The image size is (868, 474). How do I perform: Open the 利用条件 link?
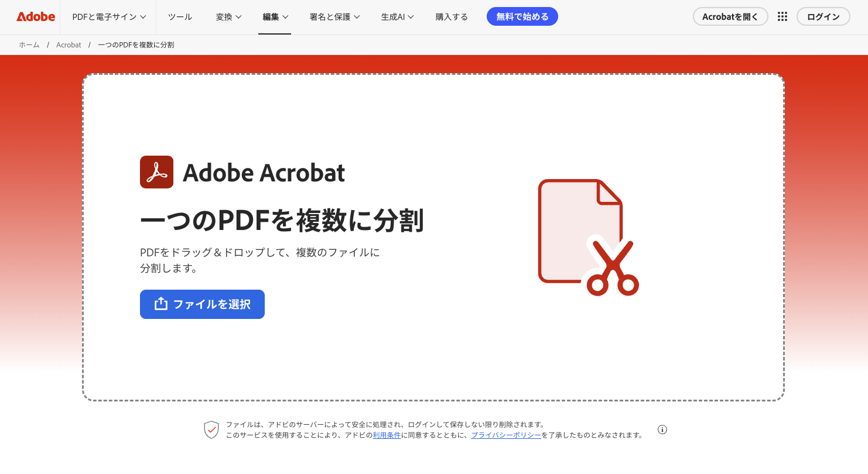[x=387, y=435]
